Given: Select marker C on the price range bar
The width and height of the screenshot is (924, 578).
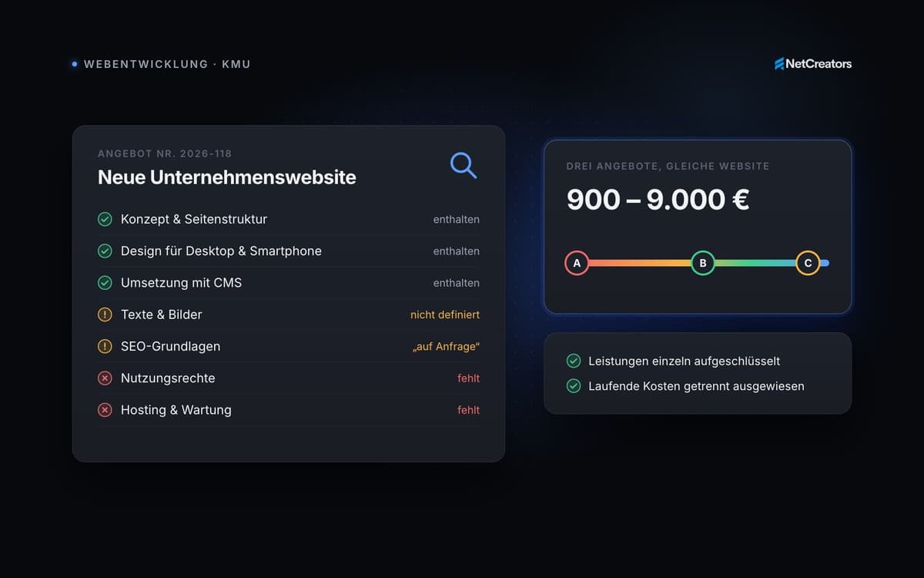Looking at the screenshot, I should coord(808,263).
